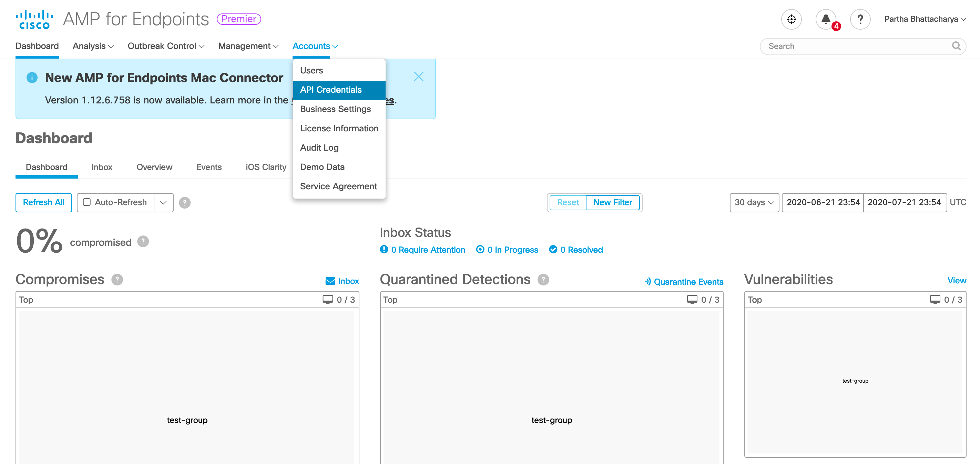Click the crosshair target icon in header
Image resolution: width=980 pixels, height=464 pixels.
[791, 19]
